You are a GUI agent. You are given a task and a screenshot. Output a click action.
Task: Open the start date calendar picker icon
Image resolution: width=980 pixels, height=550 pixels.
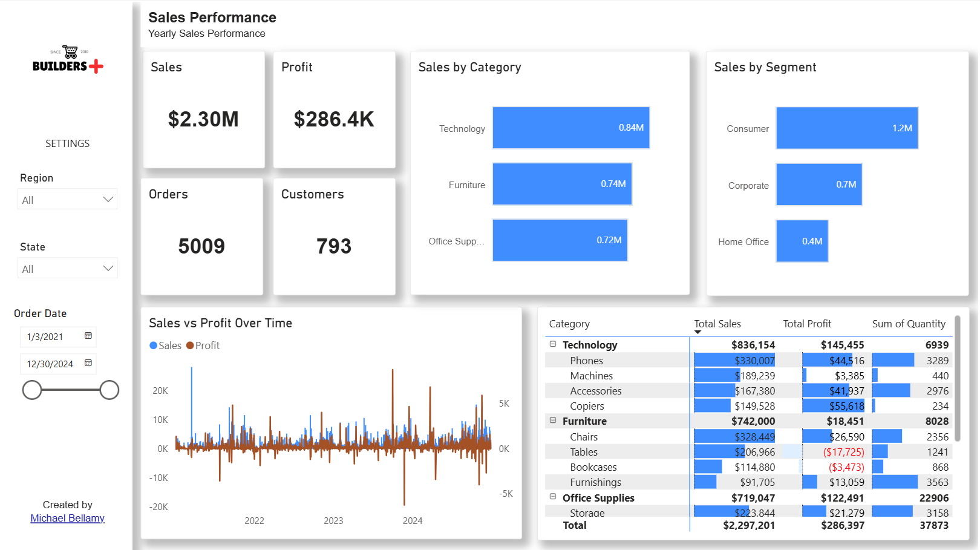point(88,336)
